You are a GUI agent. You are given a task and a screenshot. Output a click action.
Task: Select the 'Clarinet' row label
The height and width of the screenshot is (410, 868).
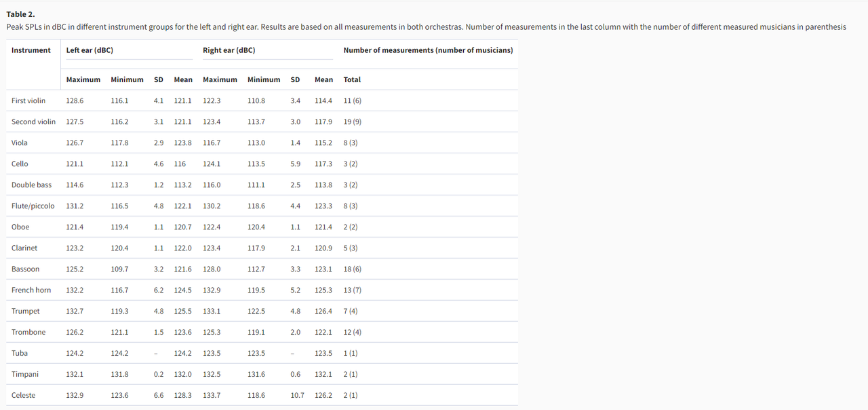pyautogui.click(x=24, y=248)
